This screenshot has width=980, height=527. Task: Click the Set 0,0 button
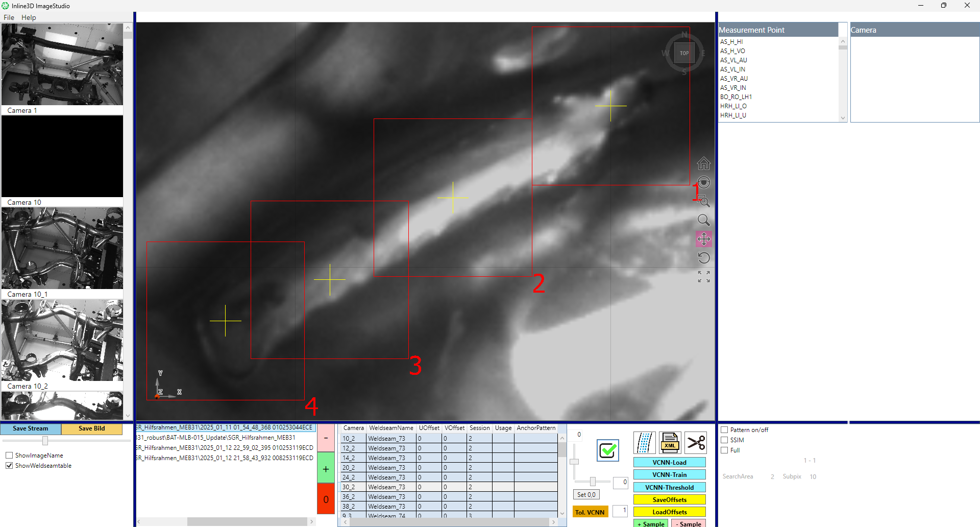tap(586, 495)
